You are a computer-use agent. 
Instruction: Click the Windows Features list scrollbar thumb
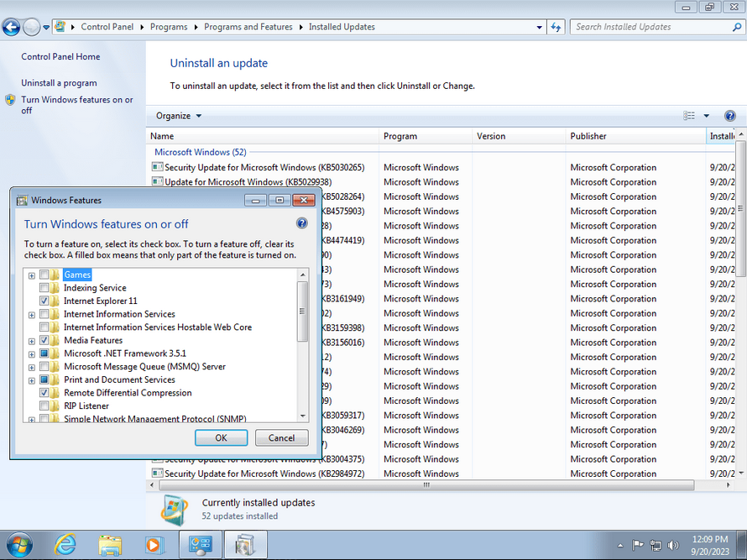[x=302, y=311]
